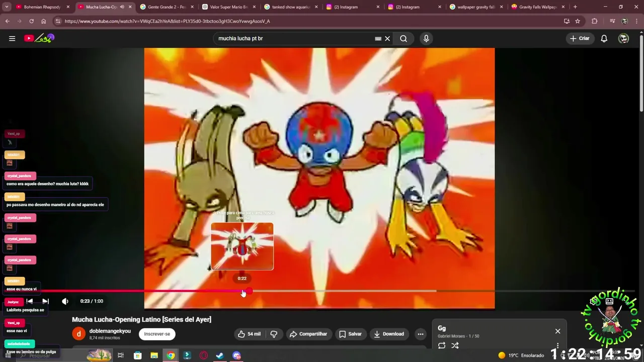Click the Compartilhar share button
The width and height of the screenshot is (644, 362).
308,334
